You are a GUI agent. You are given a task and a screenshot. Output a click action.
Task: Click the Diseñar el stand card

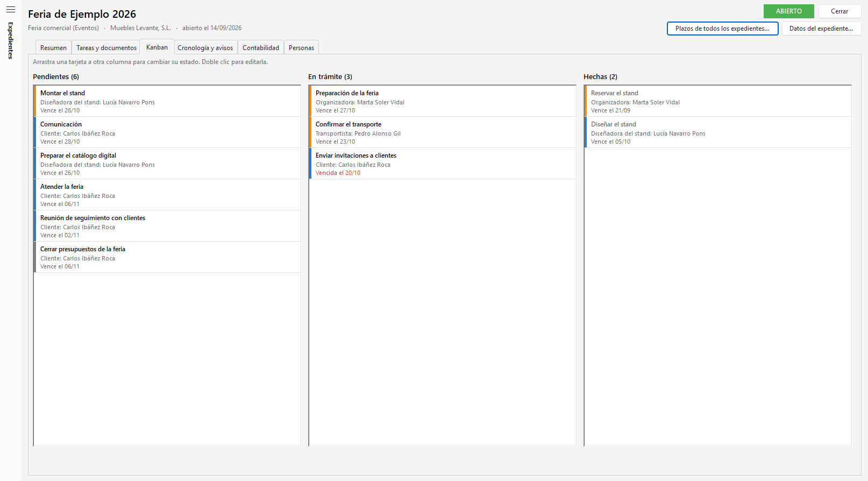(718, 132)
